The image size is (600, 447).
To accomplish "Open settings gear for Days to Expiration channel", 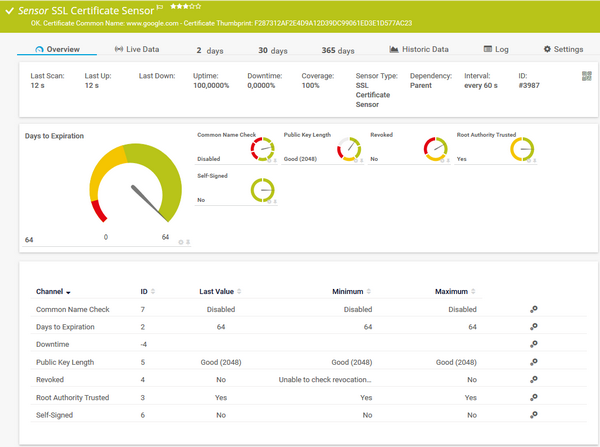I will tap(534, 327).
